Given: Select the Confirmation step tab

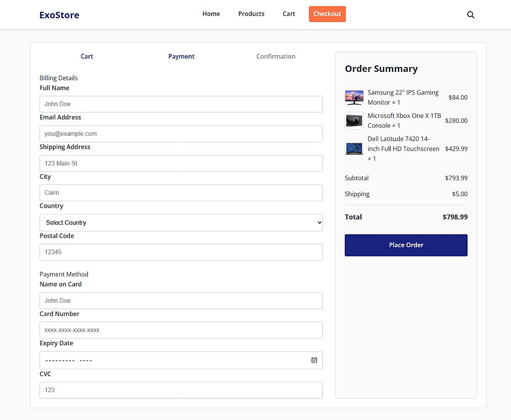Looking at the screenshot, I should coord(275,56).
